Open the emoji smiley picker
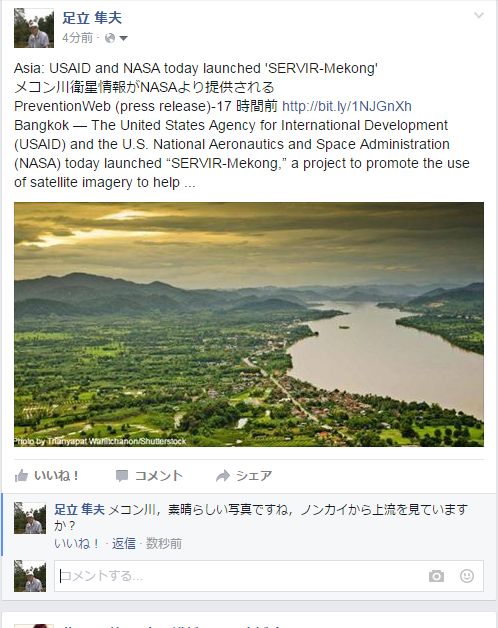This screenshot has height=628, width=498. point(467,576)
